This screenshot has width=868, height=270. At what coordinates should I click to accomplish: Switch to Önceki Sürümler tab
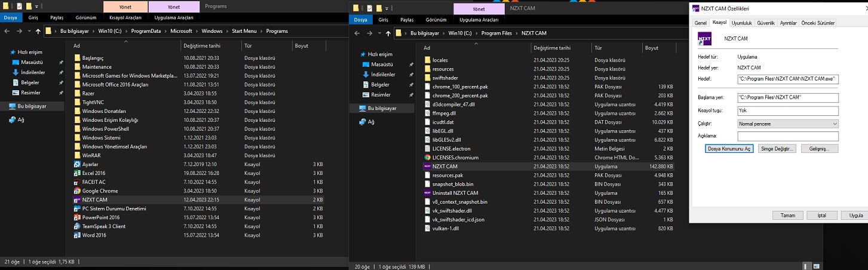click(818, 23)
